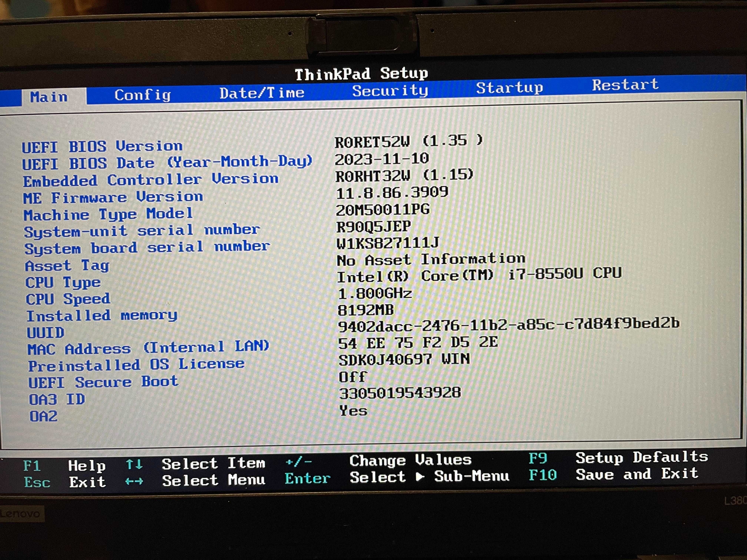Screen dimensions: 747x560
Task: Select the CPU Type label
Action: (x=63, y=283)
